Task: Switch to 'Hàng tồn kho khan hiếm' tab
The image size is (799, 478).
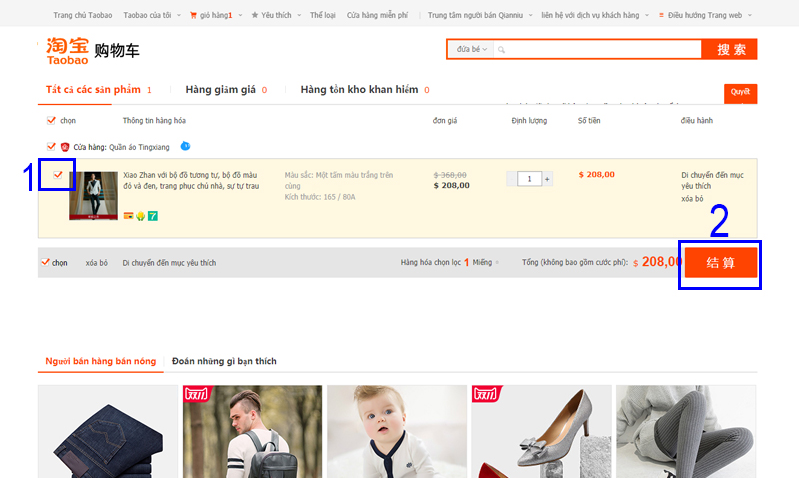Action: [x=365, y=90]
